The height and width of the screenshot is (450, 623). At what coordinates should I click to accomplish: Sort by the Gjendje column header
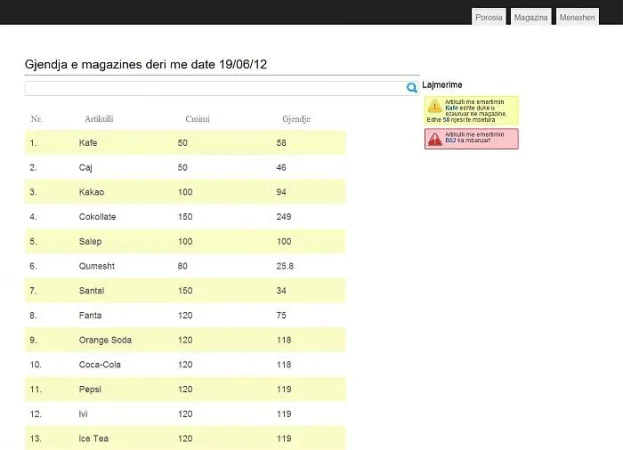pos(296,120)
